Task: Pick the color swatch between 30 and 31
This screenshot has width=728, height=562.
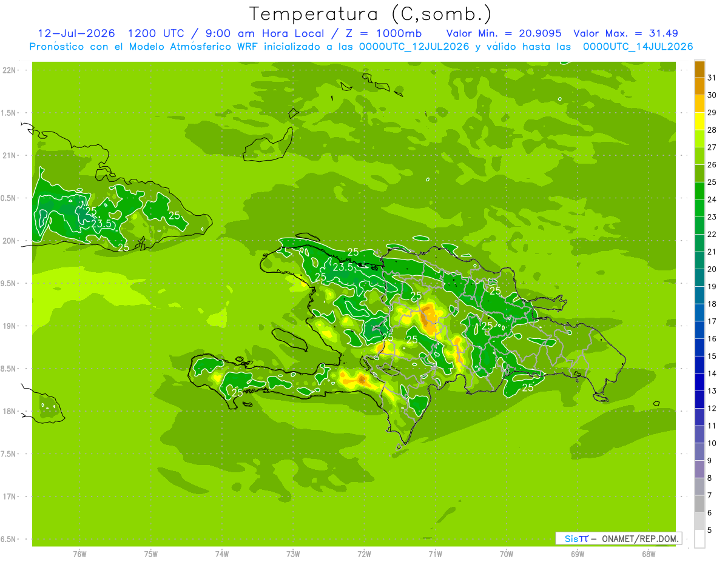Action: [x=700, y=87]
